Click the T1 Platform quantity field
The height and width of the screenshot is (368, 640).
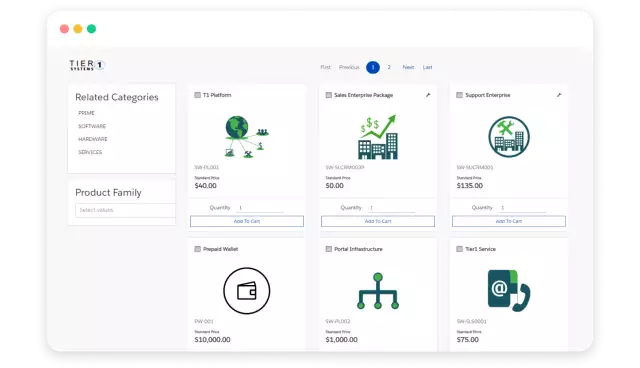[260, 208]
